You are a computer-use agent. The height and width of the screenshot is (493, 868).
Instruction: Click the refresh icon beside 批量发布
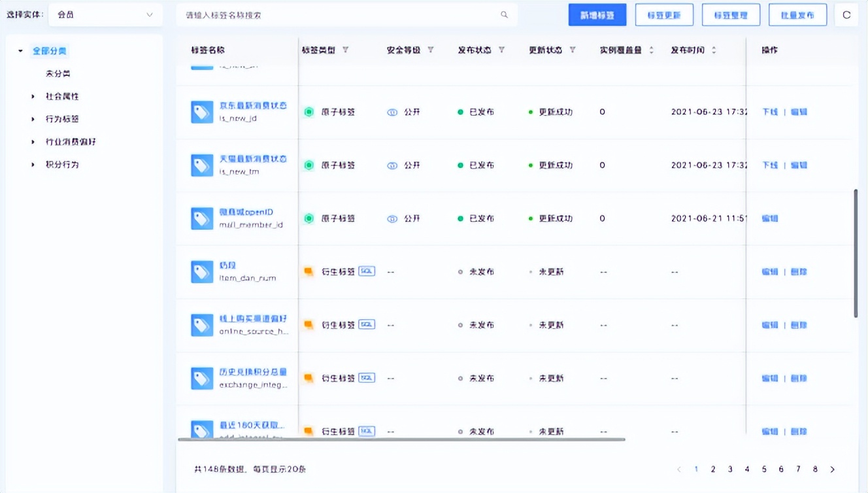point(846,14)
